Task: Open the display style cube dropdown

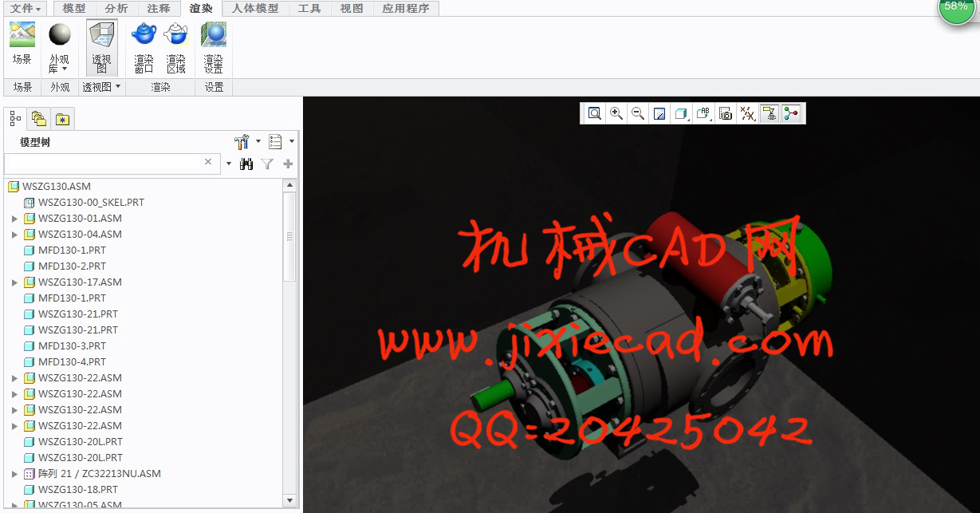Action: point(682,114)
